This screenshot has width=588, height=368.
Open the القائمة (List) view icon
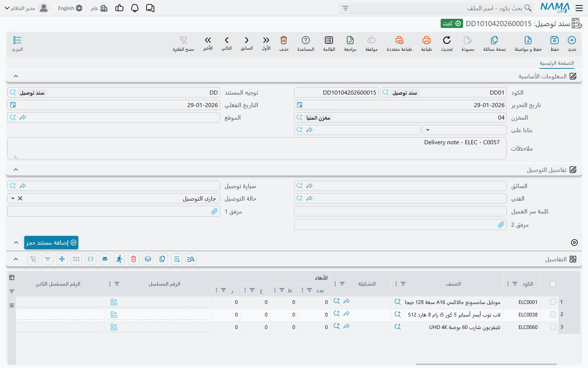click(329, 40)
